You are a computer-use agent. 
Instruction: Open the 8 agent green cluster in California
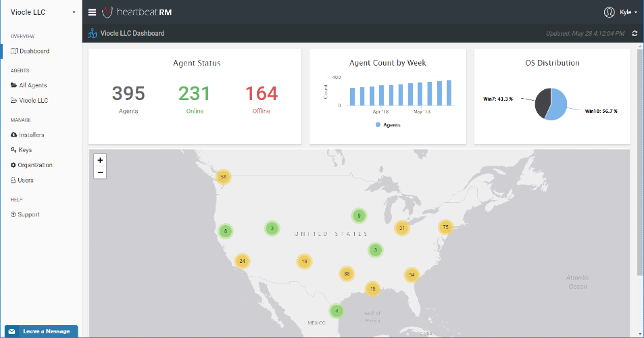(226, 231)
